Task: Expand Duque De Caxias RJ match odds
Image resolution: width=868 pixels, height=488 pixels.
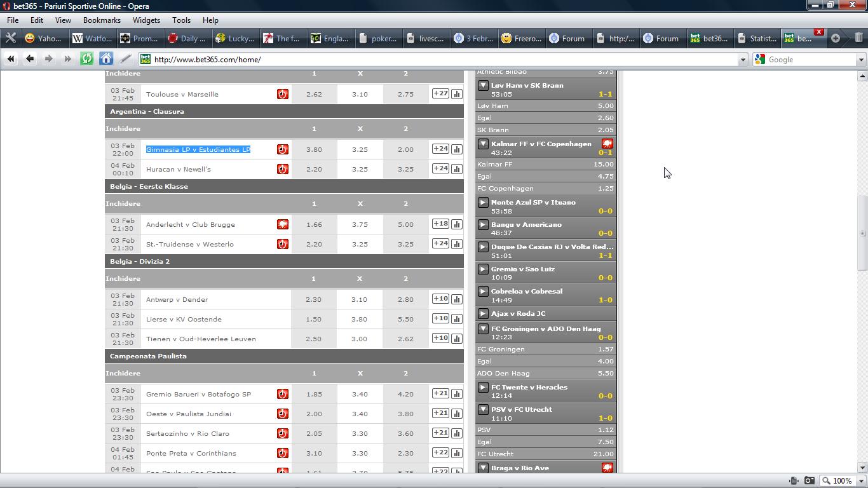Action: [483, 247]
